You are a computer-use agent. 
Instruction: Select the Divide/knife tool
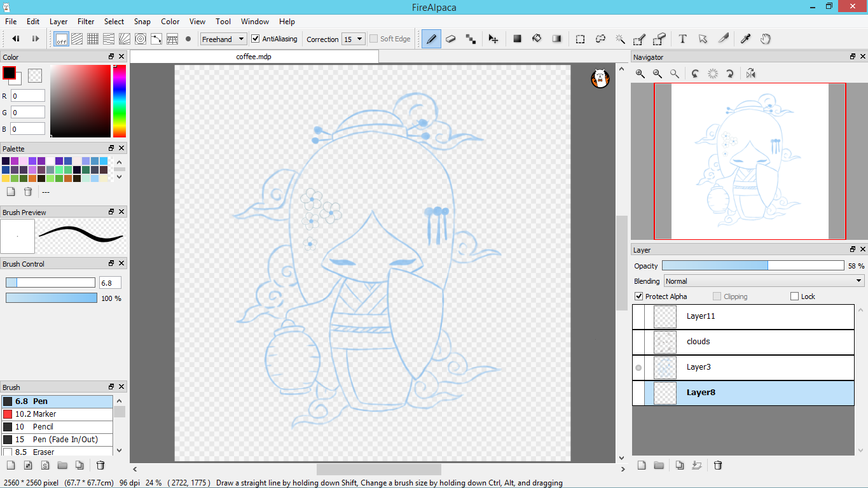[723, 39]
